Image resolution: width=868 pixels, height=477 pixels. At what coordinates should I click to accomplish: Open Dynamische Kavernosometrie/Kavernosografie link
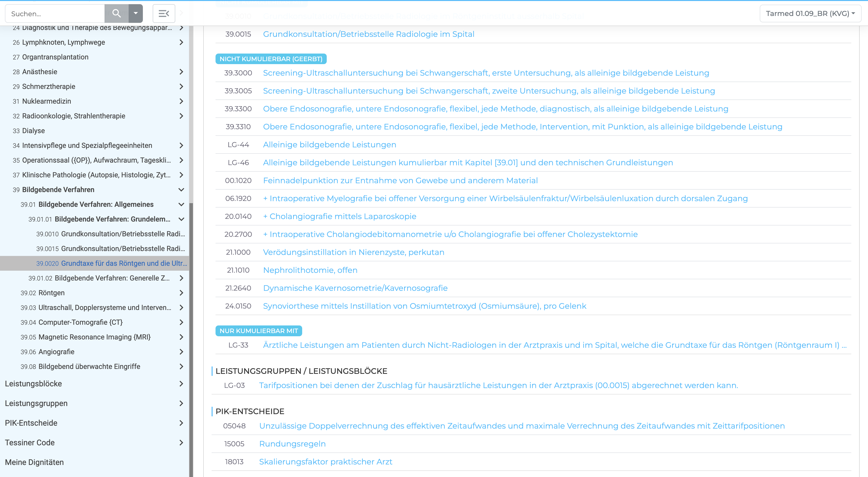tap(355, 288)
